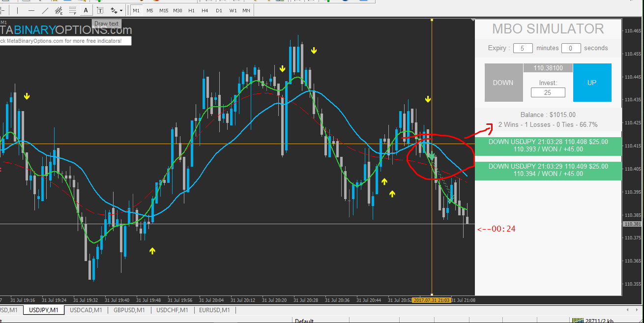644x323 pixels.
Task: Switch chart to H1 timeframe
Action: 191,10
